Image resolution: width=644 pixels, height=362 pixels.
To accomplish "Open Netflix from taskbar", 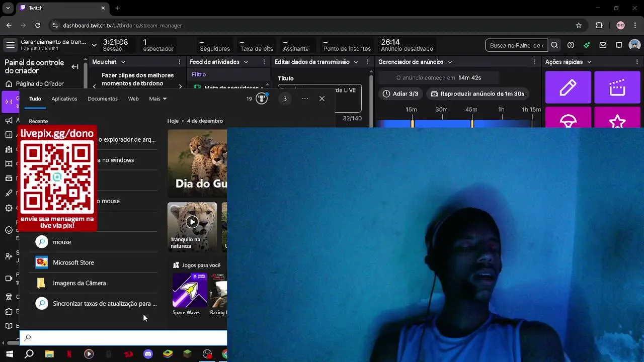I will [x=69, y=354].
